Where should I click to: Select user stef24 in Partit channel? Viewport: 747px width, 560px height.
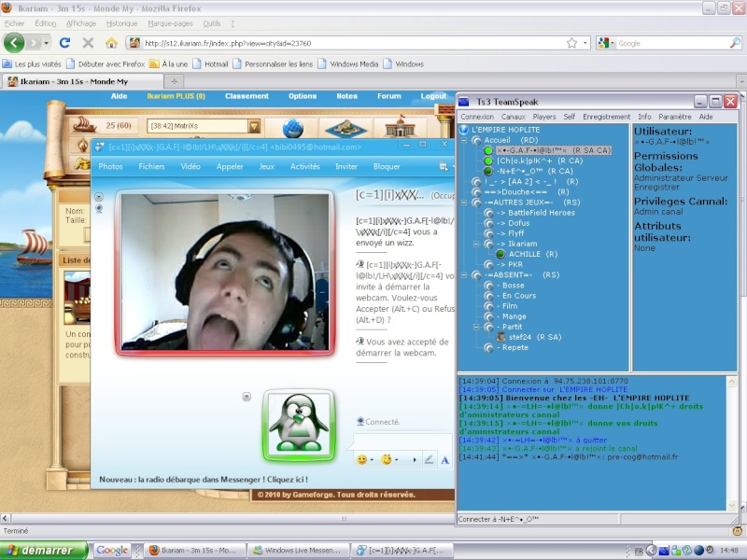tap(535, 337)
